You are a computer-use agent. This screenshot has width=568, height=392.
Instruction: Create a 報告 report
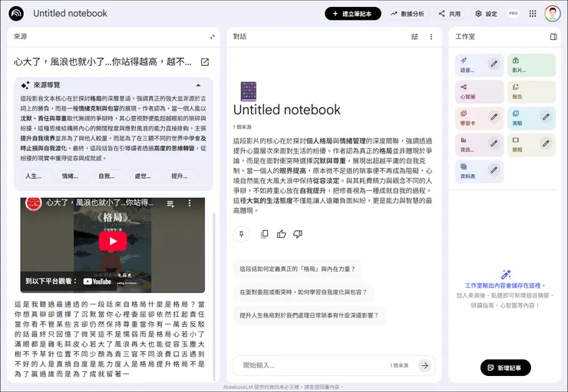(x=531, y=91)
